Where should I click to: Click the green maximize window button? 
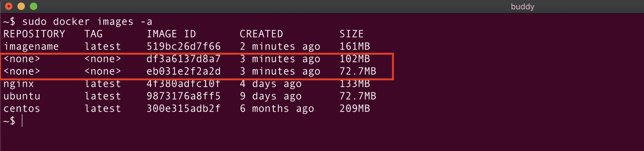point(34,6)
